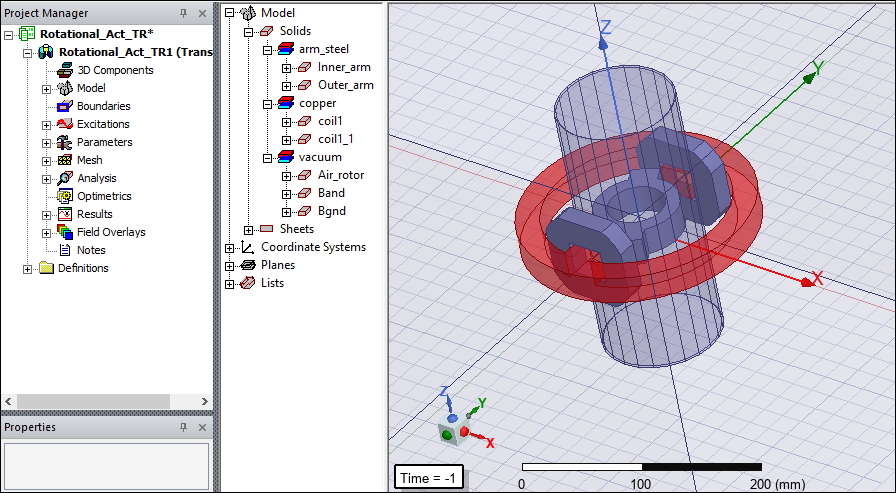Pin the Project Manager panel
896x493 pixels.
tap(183, 13)
